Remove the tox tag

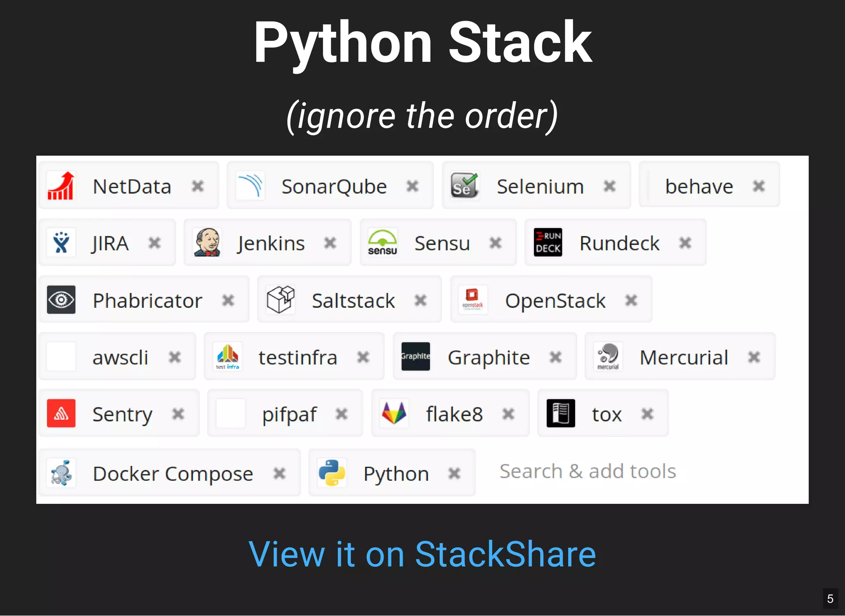[648, 414]
